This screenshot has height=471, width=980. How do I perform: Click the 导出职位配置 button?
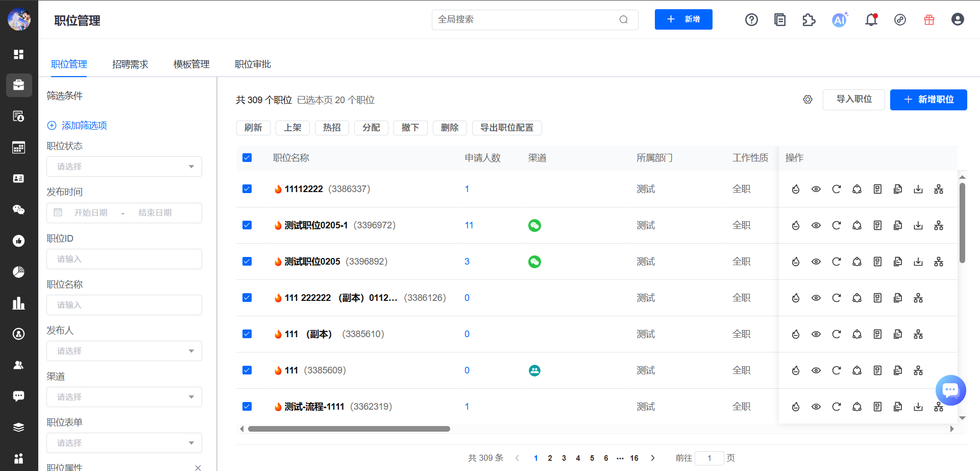coord(506,128)
